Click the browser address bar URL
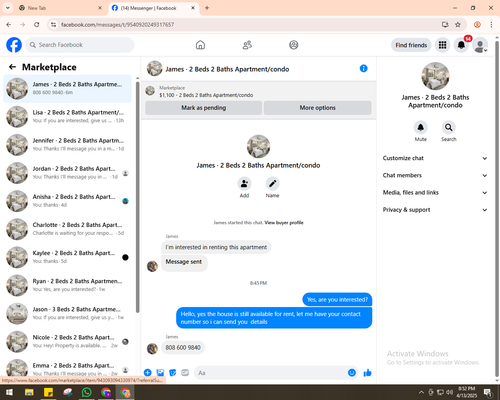This screenshot has height=400, width=500. (117, 25)
